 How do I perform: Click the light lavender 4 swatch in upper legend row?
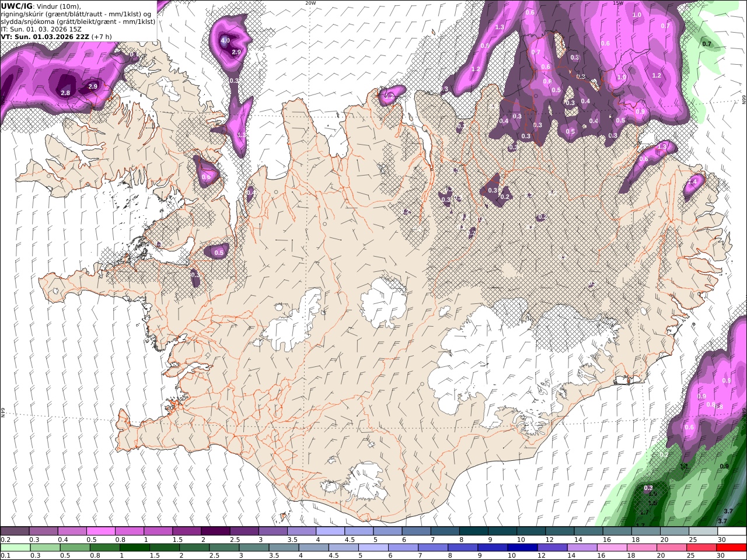[330, 531]
